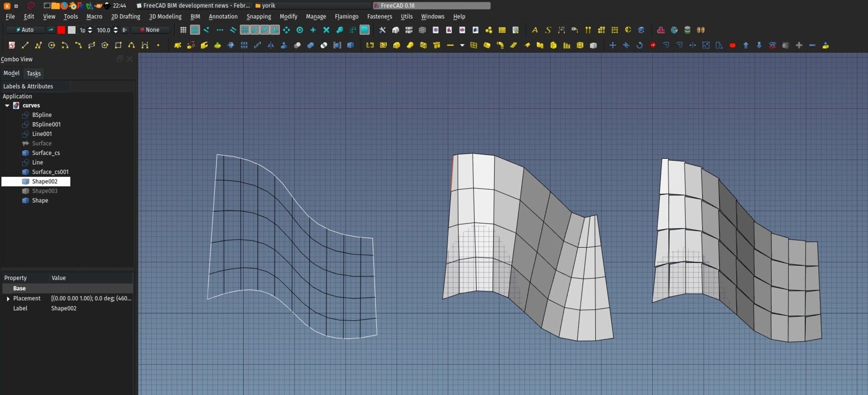Decrease the 100.0 font size stepper
The image size is (868, 395).
(x=116, y=32)
